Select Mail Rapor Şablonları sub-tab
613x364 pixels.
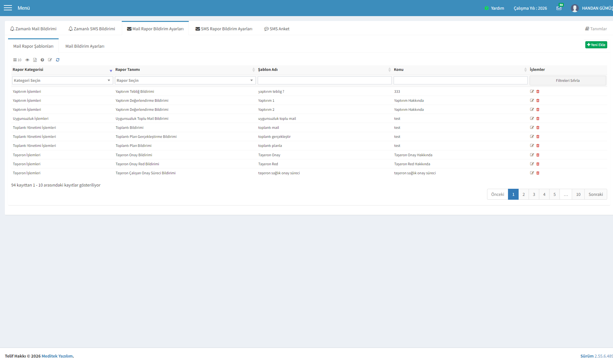tap(33, 46)
